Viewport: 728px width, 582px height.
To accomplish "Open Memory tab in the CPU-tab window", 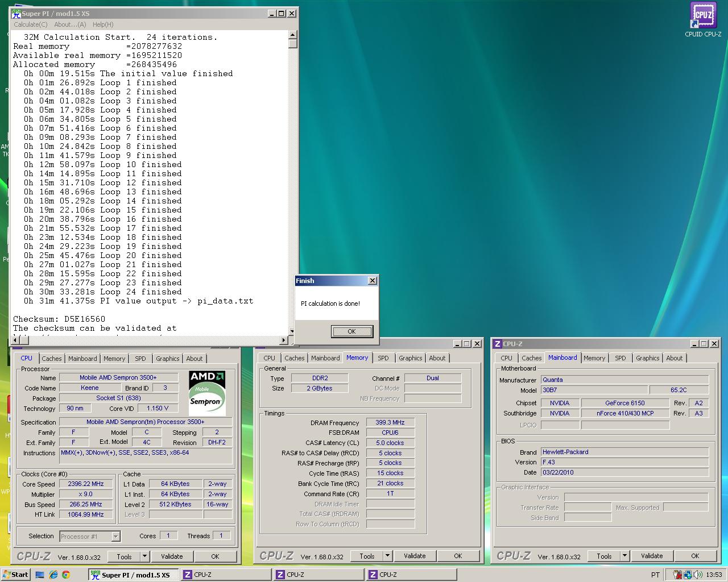I will click(114, 359).
